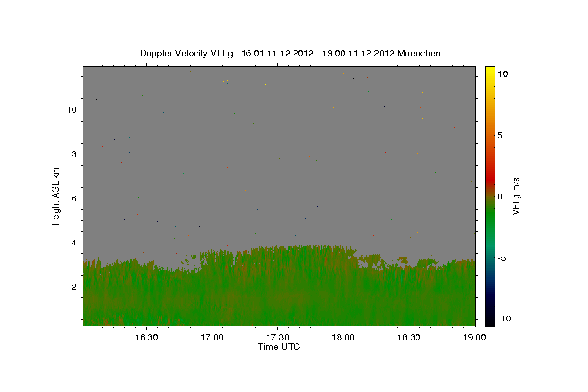Click the white vertical data-gap line

154,196
